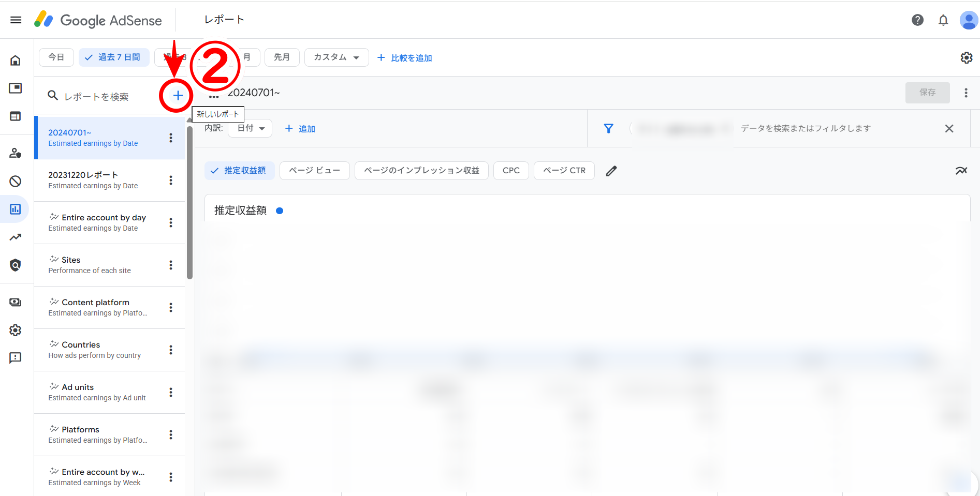
Task: Click the レポートを検索 search field
Action: 104,97
